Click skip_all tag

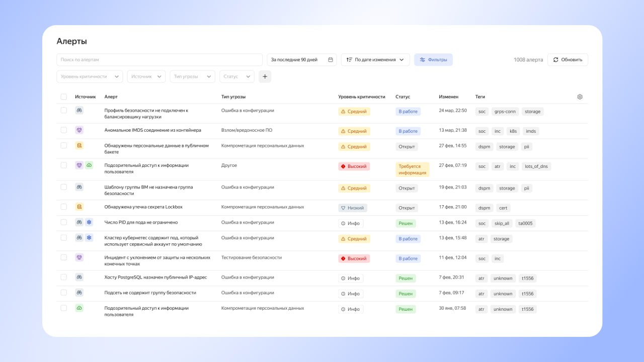(x=502, y=223)
